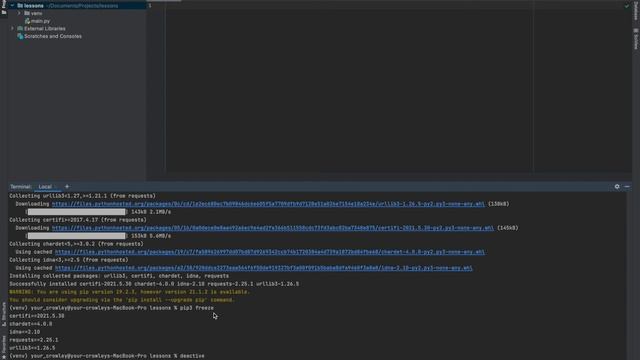Select the venv folder in project tree
Screen dimensions: 640x360
(x=36, y=13)
